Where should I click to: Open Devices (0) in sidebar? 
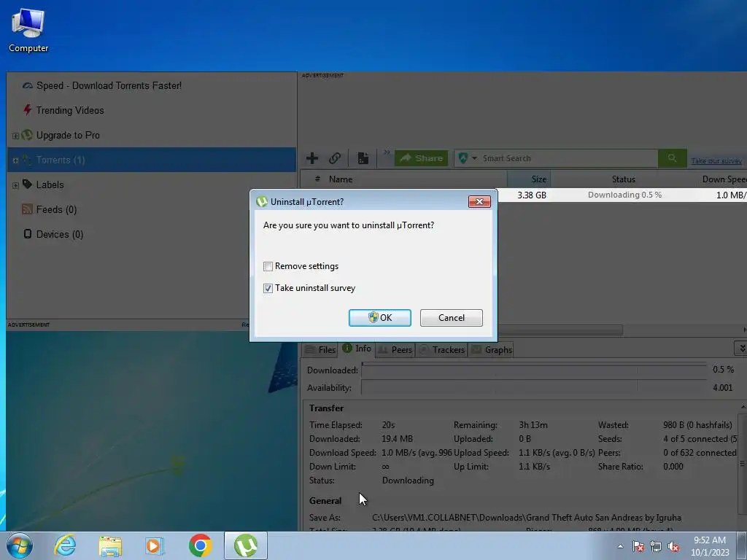click(x=60, y=234)
